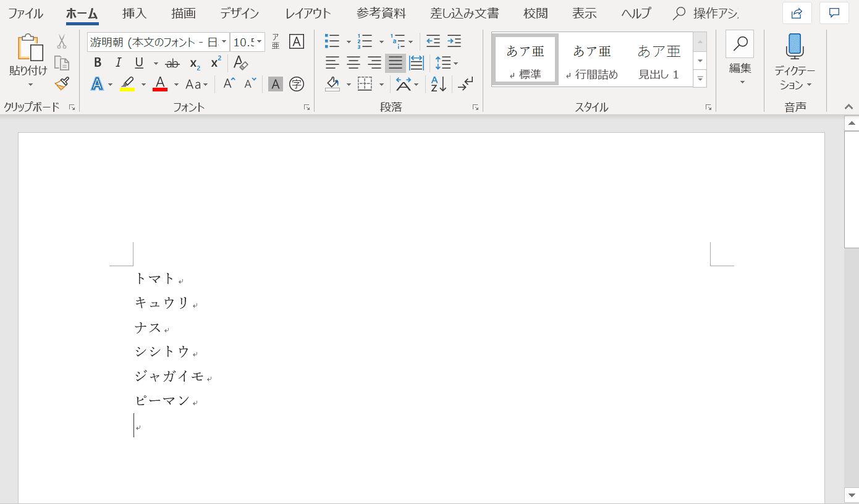The width and height of the screenshot is (859, 504).
Task: Click the Share icon at top right
Action: 797,13
